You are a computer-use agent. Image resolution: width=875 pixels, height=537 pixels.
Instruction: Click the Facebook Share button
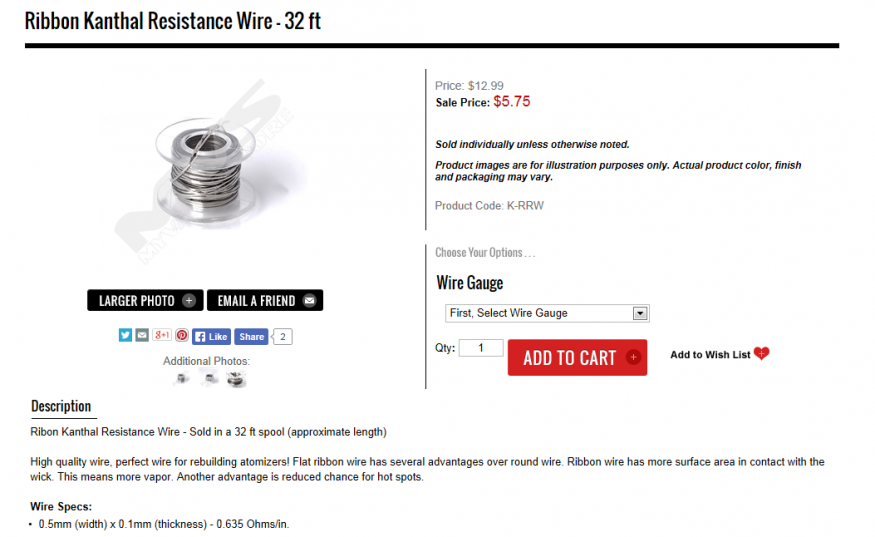(x=251, y=337)
